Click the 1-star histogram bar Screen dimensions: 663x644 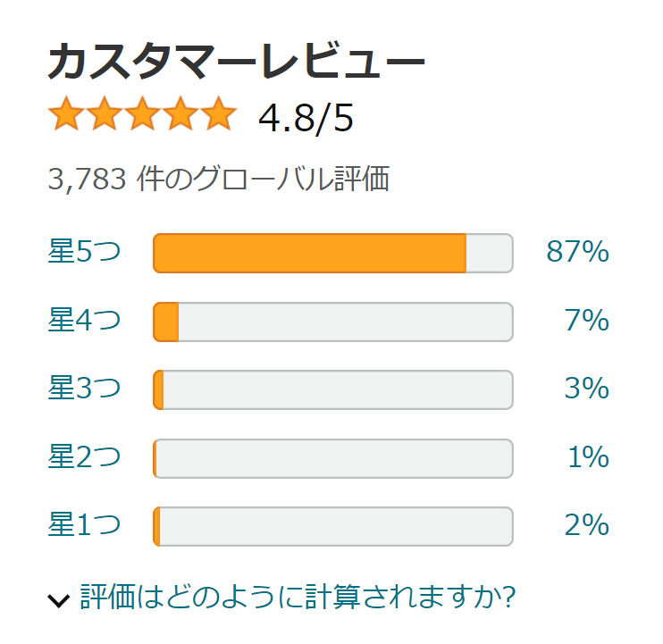333,526
